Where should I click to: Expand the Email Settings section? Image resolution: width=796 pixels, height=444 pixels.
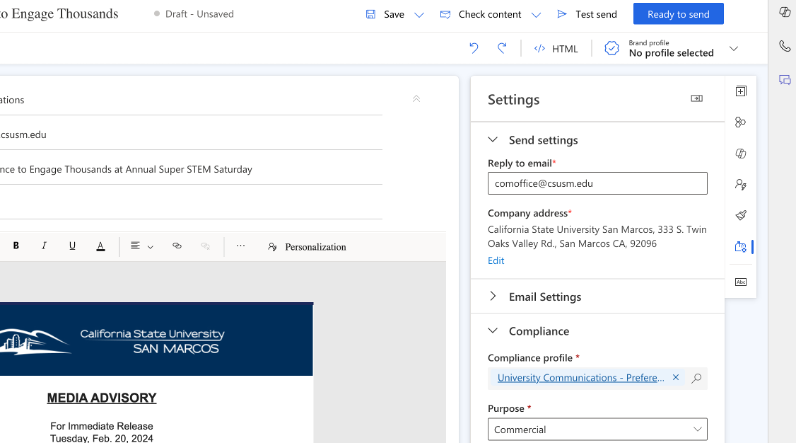click(x=493, y=296)
